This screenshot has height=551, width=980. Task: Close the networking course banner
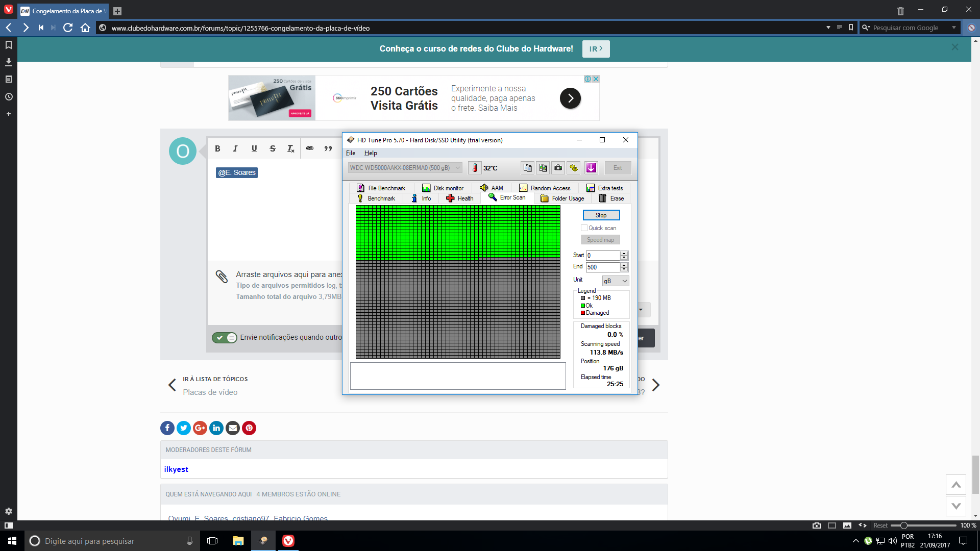pos(955,47)
